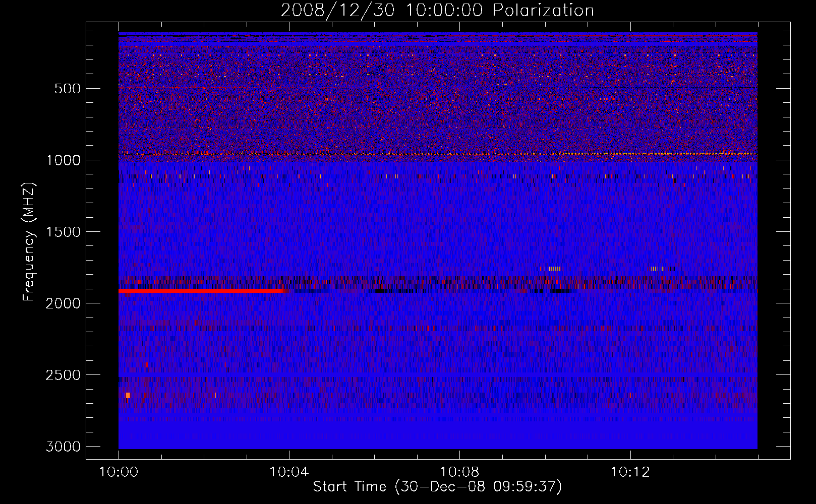Click the 3000 frequency tick label

tap(63, 447)
